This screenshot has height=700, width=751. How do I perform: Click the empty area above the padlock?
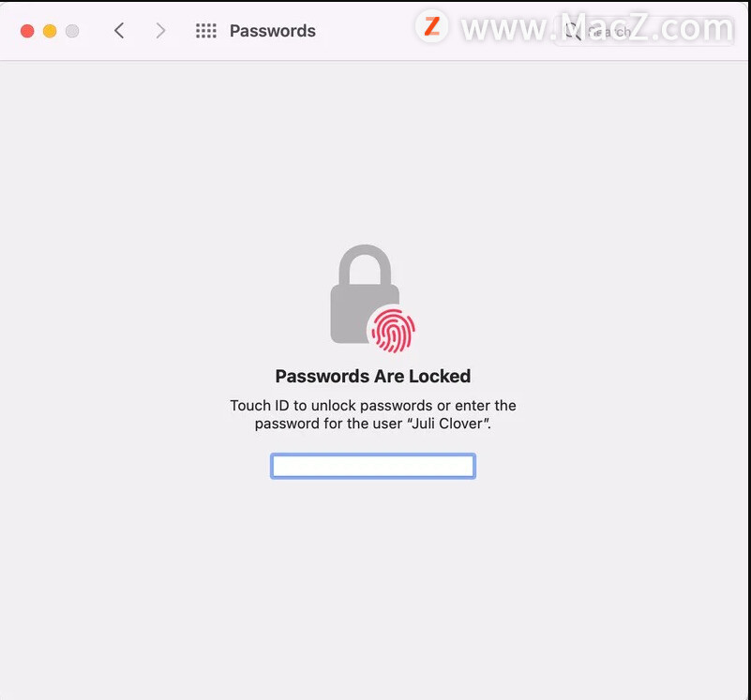click(373, 154)
